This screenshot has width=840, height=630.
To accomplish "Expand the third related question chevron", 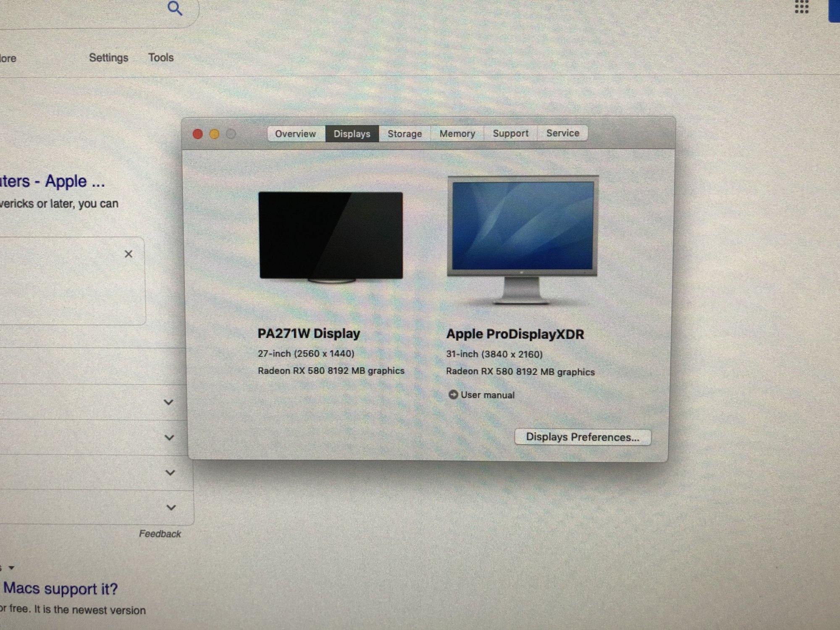I will click(170, 472).
